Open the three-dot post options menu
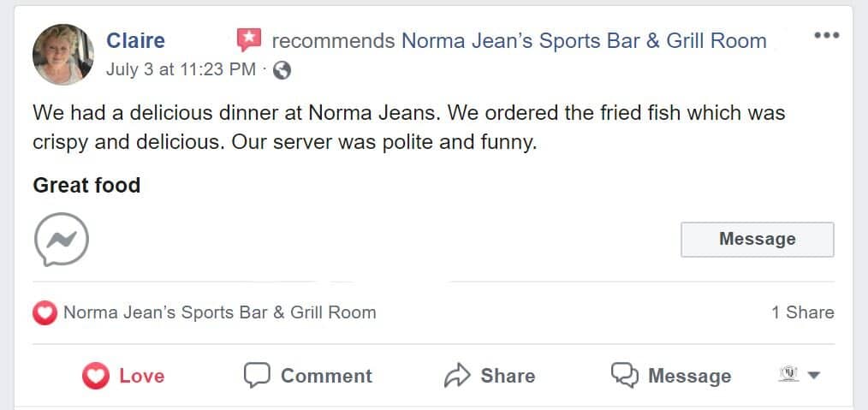This screenshot has height=410, width=868. [x=826, y=36]
